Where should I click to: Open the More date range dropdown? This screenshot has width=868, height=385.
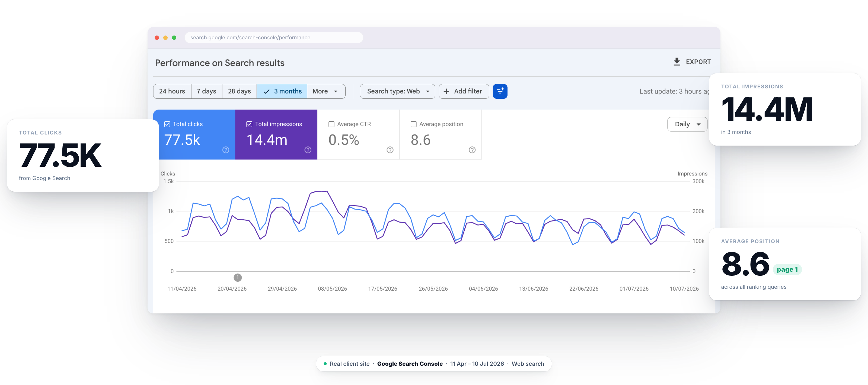[x=326, y=91]
